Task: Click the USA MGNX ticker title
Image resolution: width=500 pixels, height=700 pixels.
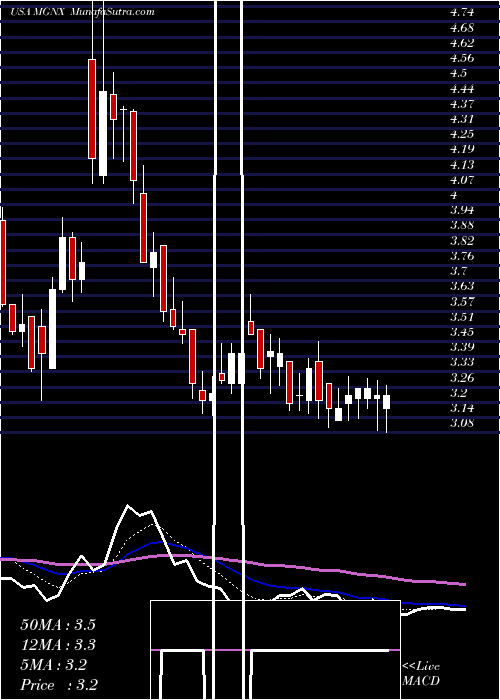Action: point(39,12)
